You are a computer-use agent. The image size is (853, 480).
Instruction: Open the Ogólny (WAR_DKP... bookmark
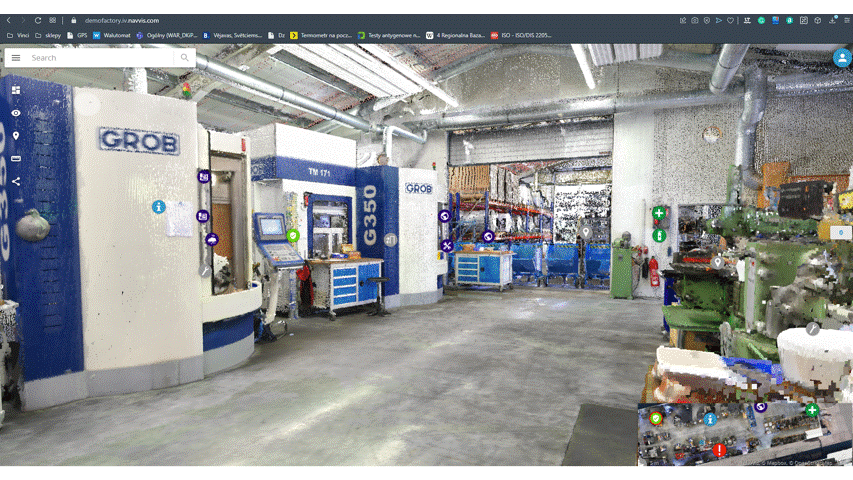166,35
